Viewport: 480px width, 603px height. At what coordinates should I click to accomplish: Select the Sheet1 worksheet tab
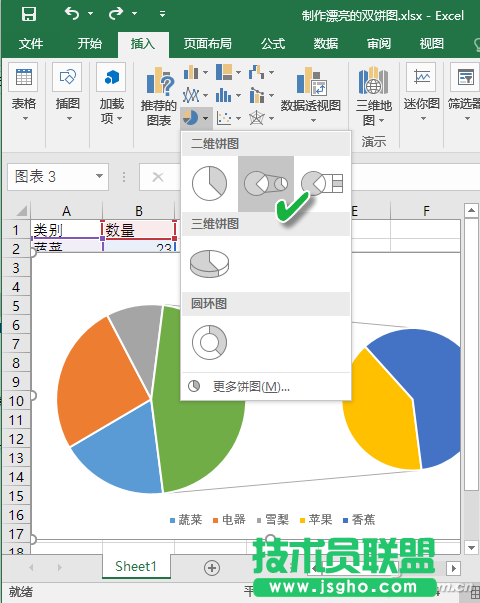136,566
